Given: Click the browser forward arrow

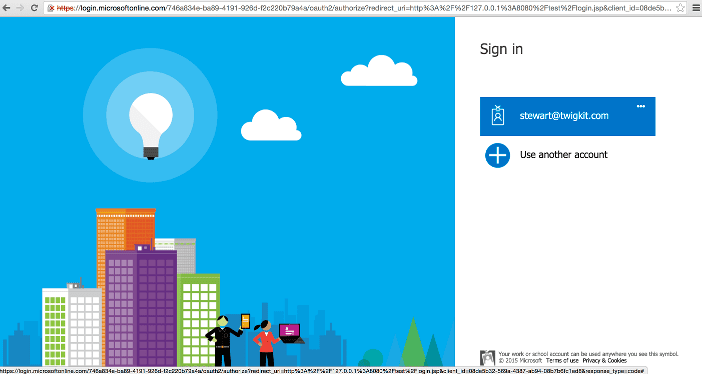Looking at the screenshot, I should [x=20, y=8].
